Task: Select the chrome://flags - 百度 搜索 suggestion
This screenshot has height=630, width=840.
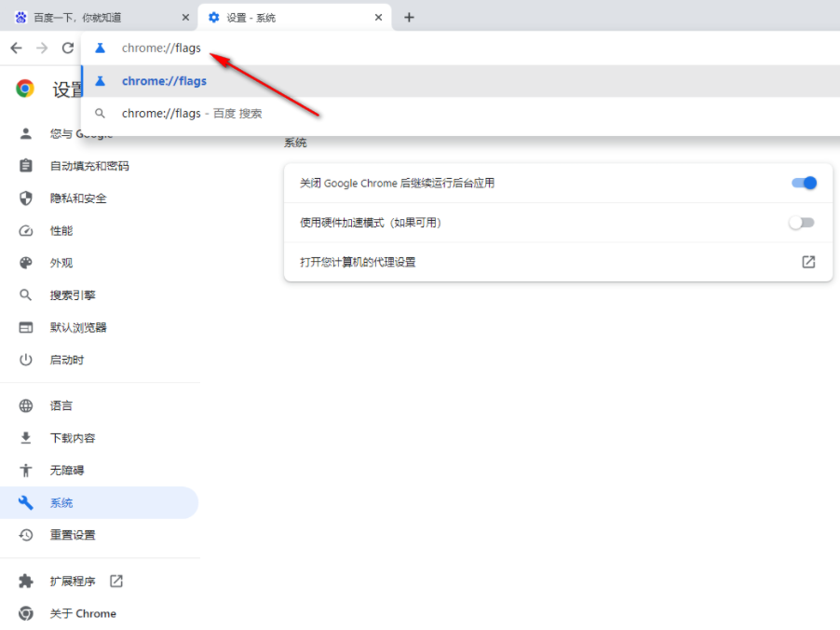Action: click(461, 114)
